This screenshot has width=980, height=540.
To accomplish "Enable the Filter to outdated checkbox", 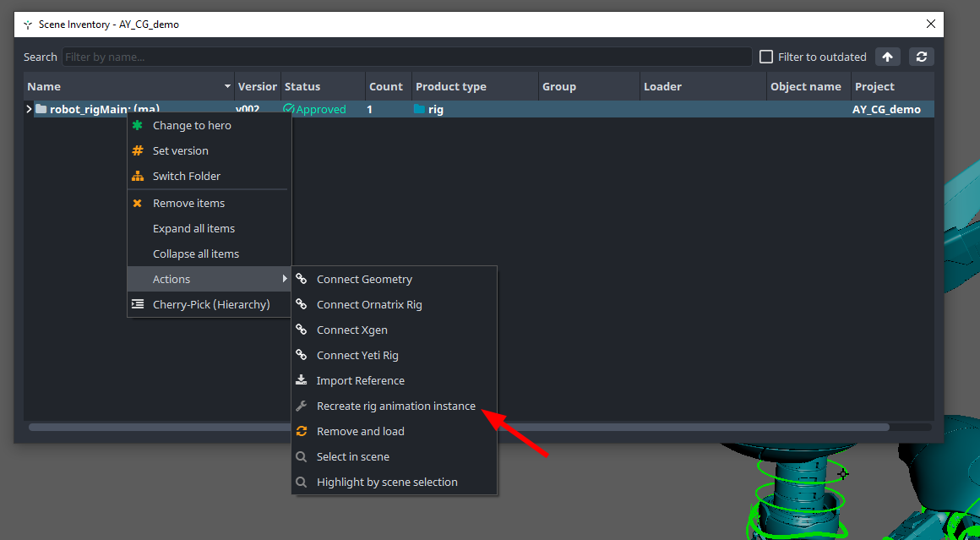I will click(x=766, y=57).
